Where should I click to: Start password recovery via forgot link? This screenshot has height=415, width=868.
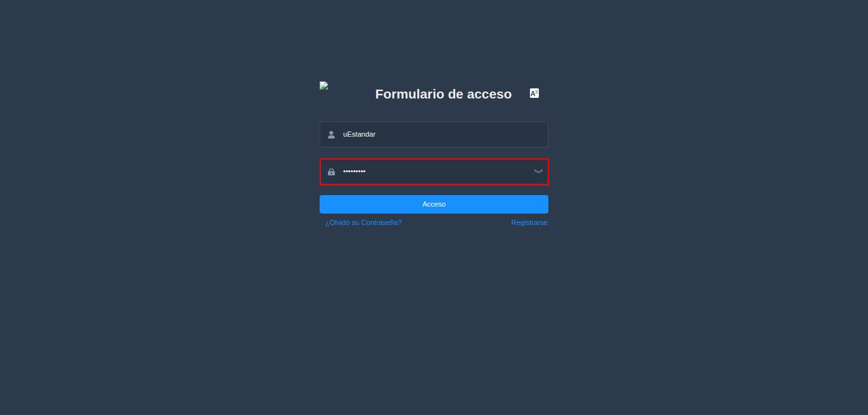click(x=363, y=222)
